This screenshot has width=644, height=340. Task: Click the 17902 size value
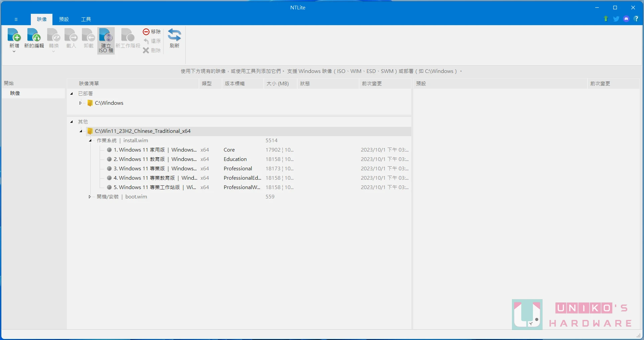point(273,150)
